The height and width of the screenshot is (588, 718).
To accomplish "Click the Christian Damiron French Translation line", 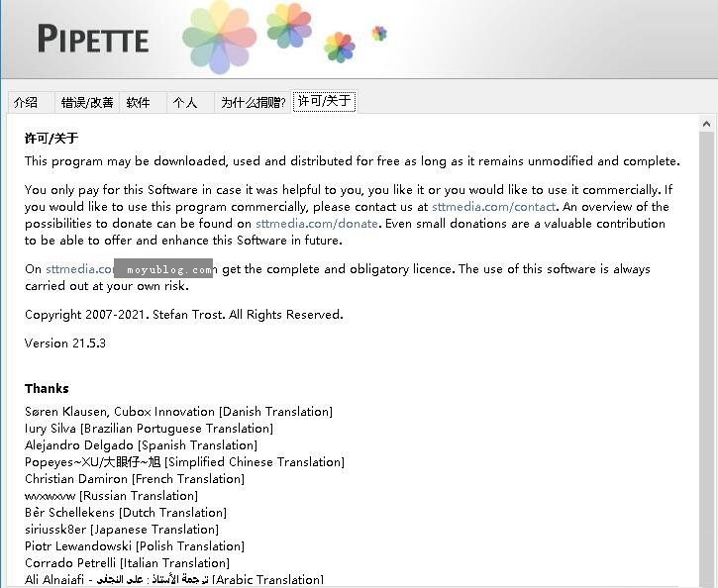I will coord(135,479).
